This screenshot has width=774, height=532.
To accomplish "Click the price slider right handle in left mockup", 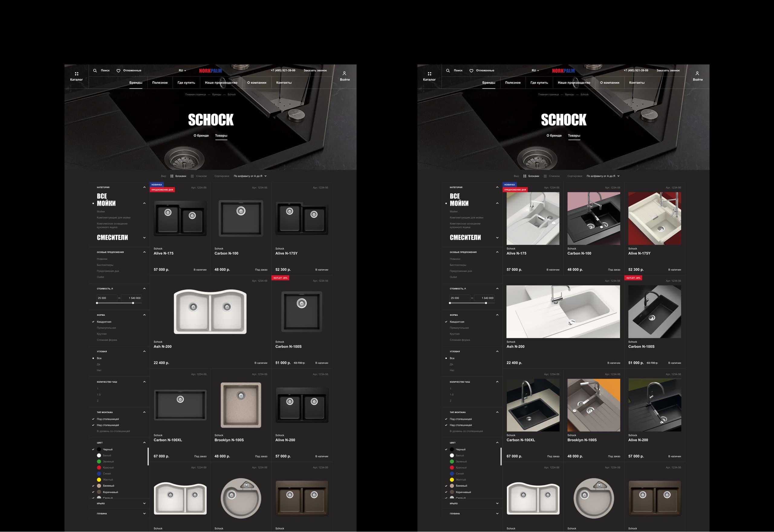I will (x=133, y=303).
